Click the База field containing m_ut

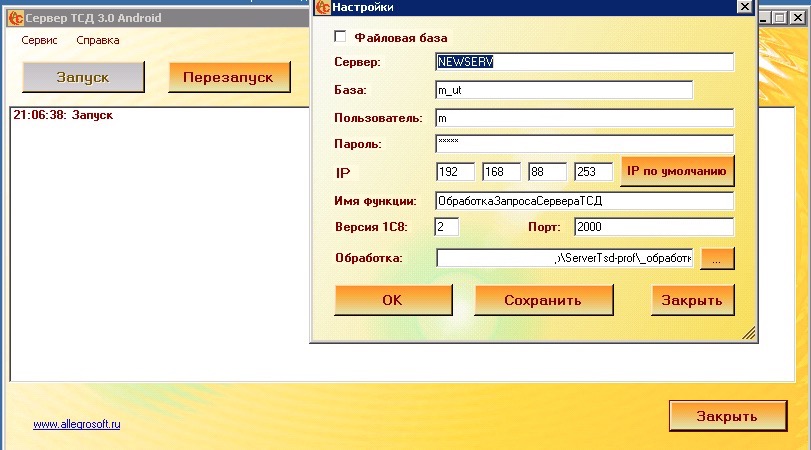coord(564,90)
